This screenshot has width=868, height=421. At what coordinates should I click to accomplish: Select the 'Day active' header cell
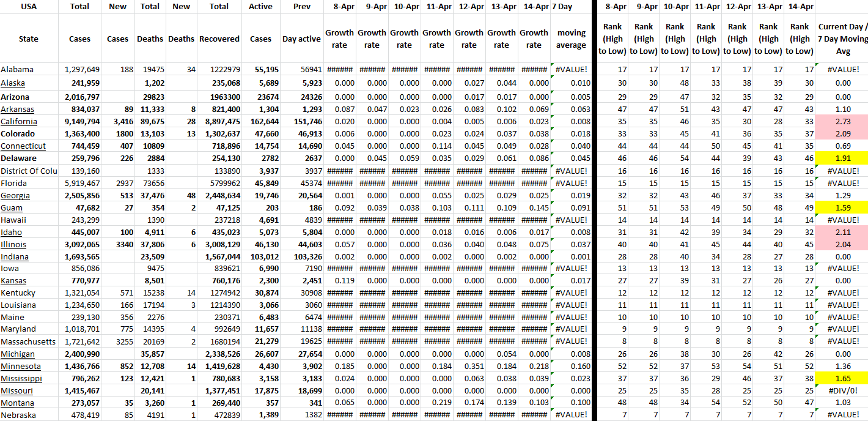tap(301, 39)
